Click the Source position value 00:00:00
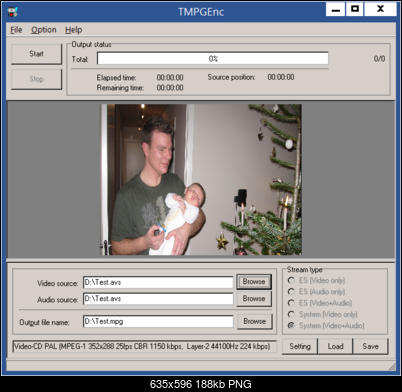Screen dimensions: 402x392 pos(281,77)
